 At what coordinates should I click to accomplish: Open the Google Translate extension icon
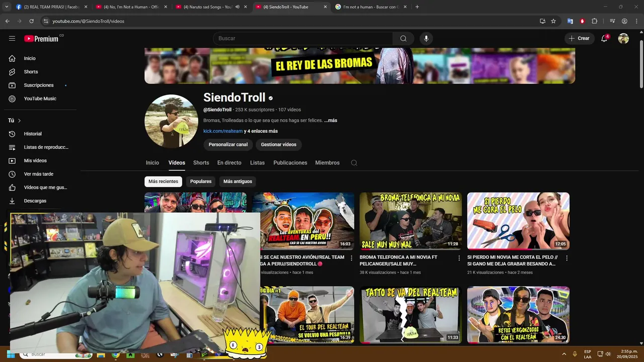[570, 21]
